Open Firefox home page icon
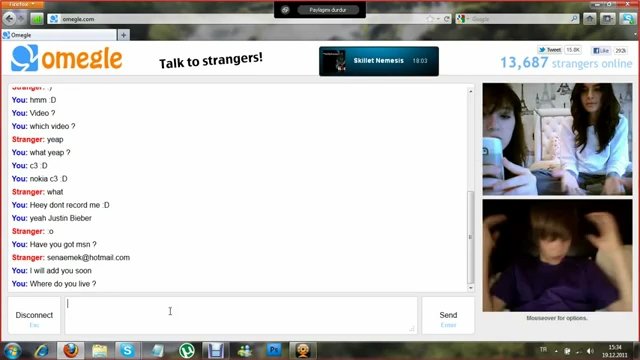Viewport: 640px width, 360px height. (590, 19)
